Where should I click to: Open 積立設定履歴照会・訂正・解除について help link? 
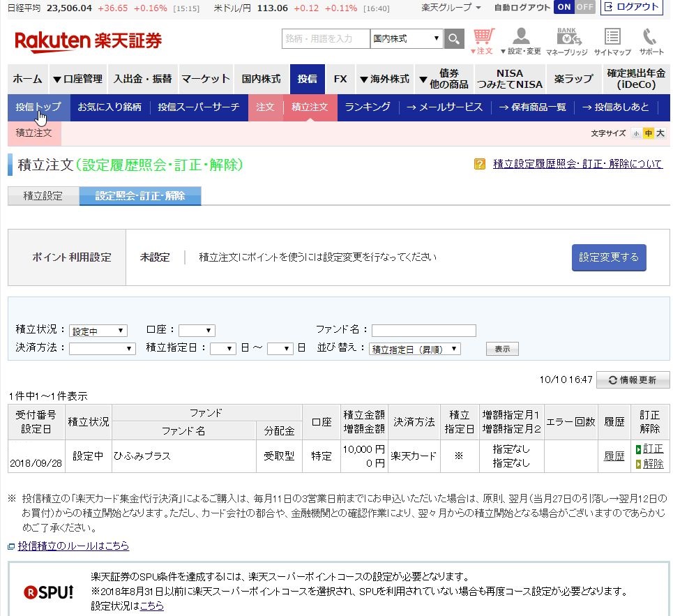click(x=577, y=164)
